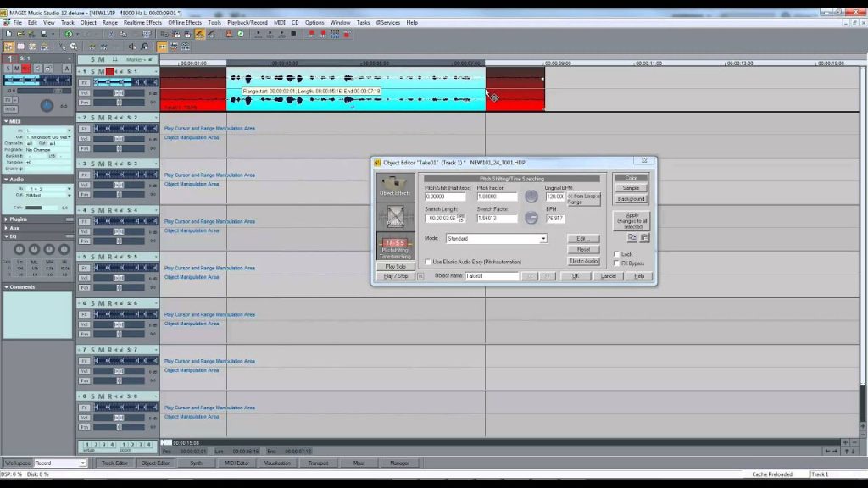
Task: Click the automation A button in track panel
Action: (x=66, y=69)
